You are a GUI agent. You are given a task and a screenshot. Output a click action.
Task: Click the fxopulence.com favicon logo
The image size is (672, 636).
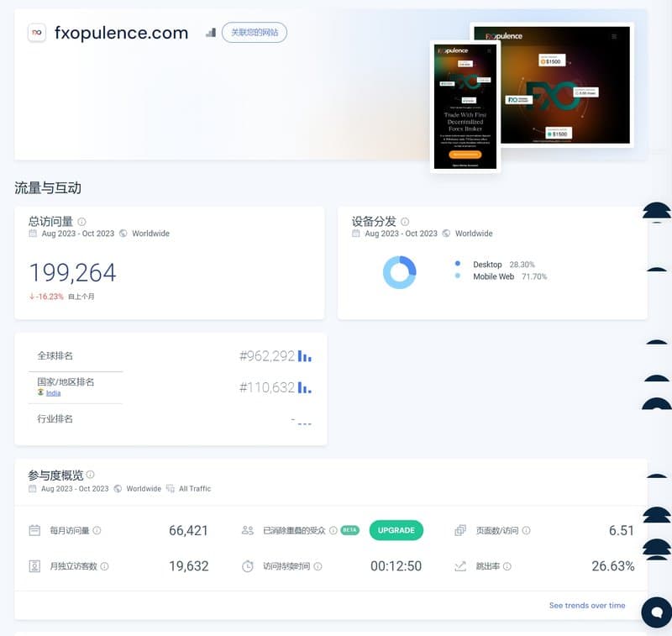click(x=37, y=33)
